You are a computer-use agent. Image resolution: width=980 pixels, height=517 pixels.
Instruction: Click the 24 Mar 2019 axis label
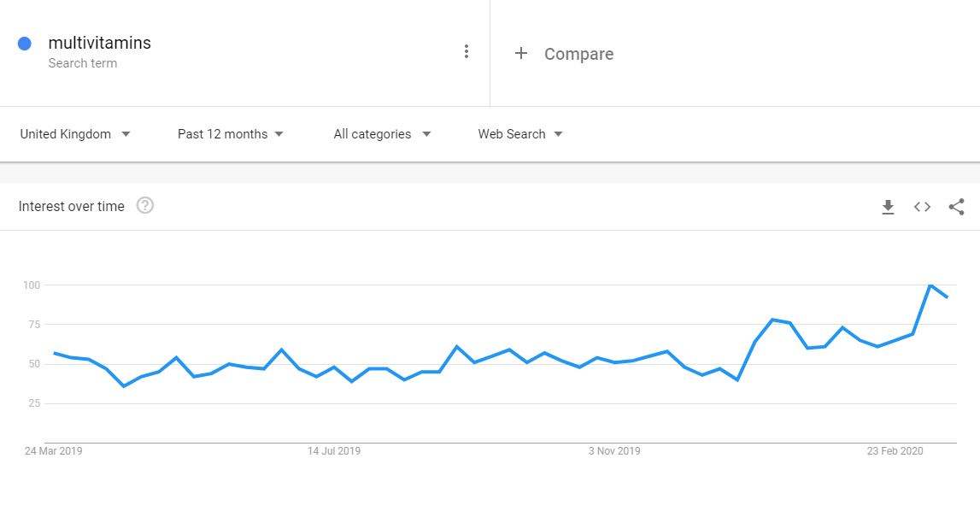[53, 450]
